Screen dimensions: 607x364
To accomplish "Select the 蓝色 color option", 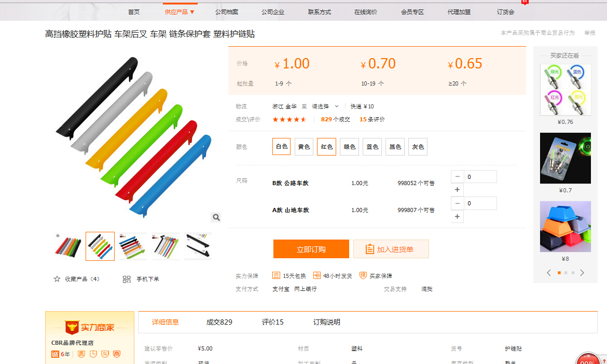I will click(x=372, y=147).
